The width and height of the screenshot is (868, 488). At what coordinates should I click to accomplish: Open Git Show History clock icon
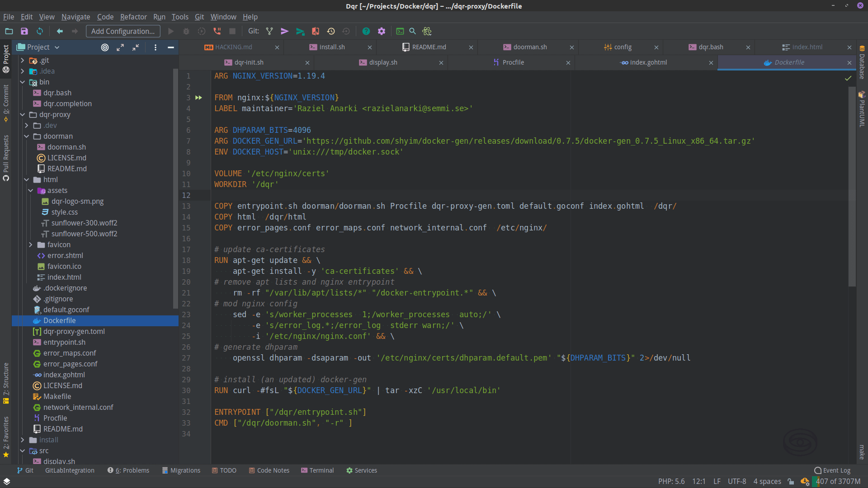coord(331,31)
